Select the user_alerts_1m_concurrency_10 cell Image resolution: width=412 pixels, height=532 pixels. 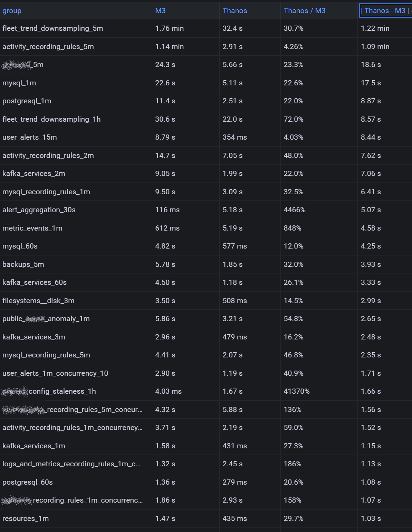(55, 373)
